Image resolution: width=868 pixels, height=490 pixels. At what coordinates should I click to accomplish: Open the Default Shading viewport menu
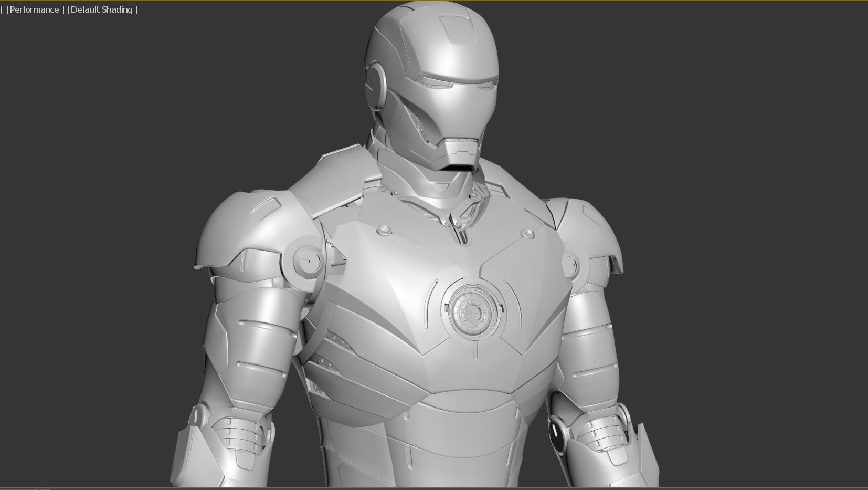click(103, 9)
